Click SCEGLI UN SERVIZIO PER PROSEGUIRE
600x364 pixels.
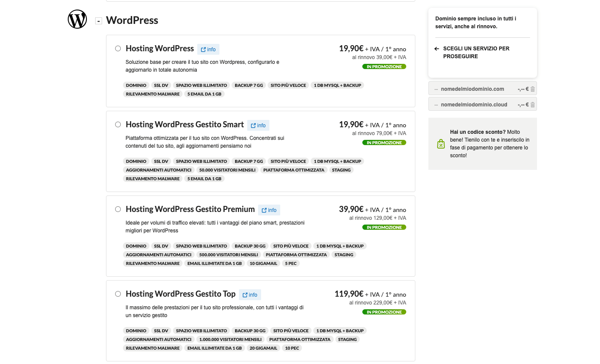475,52
